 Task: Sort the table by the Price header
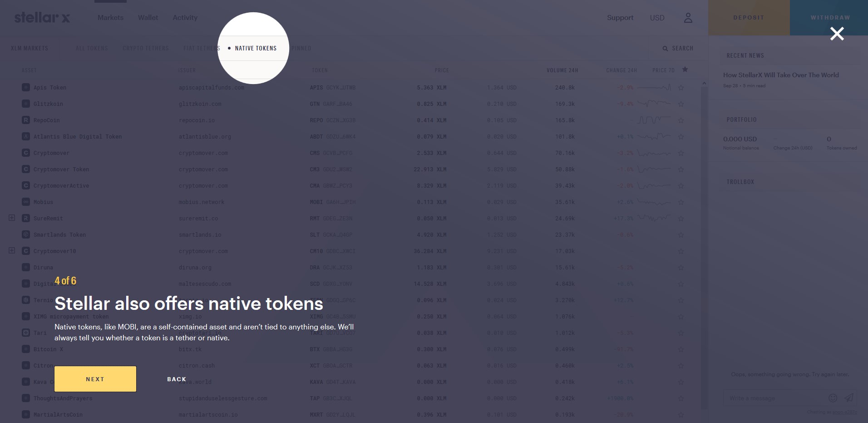click(x=441, y=70)
